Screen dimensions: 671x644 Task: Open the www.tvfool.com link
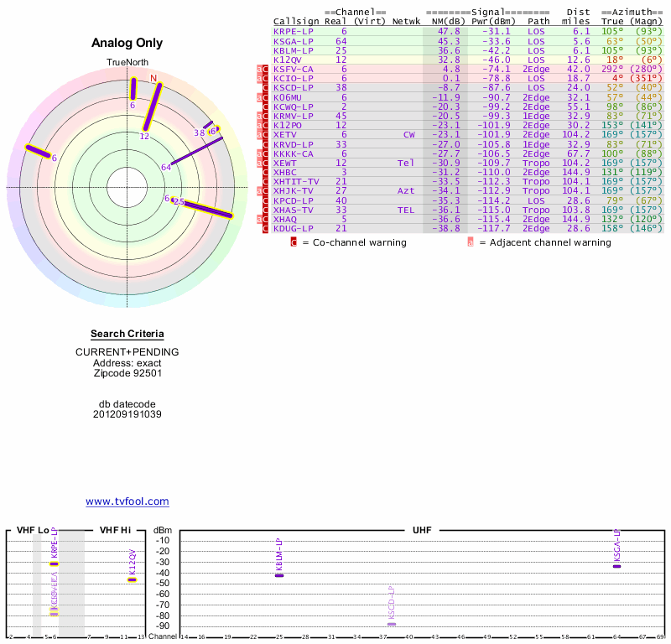pos(127,501)
